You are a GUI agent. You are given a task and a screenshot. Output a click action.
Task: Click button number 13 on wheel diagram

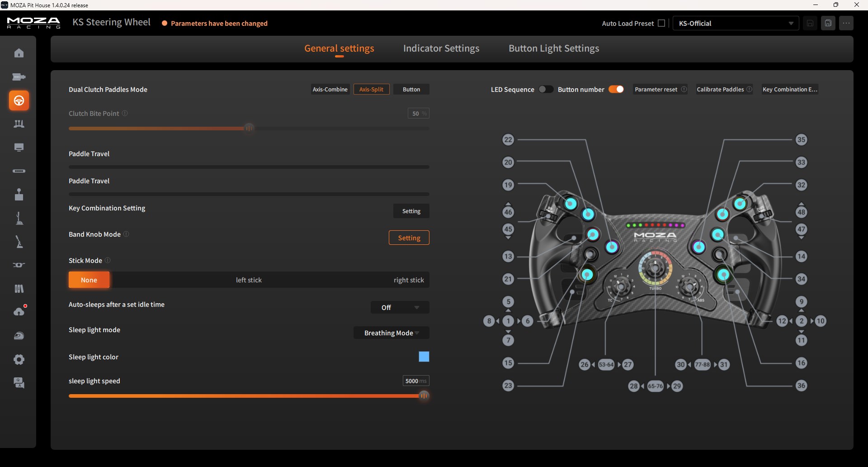[508, 256]
